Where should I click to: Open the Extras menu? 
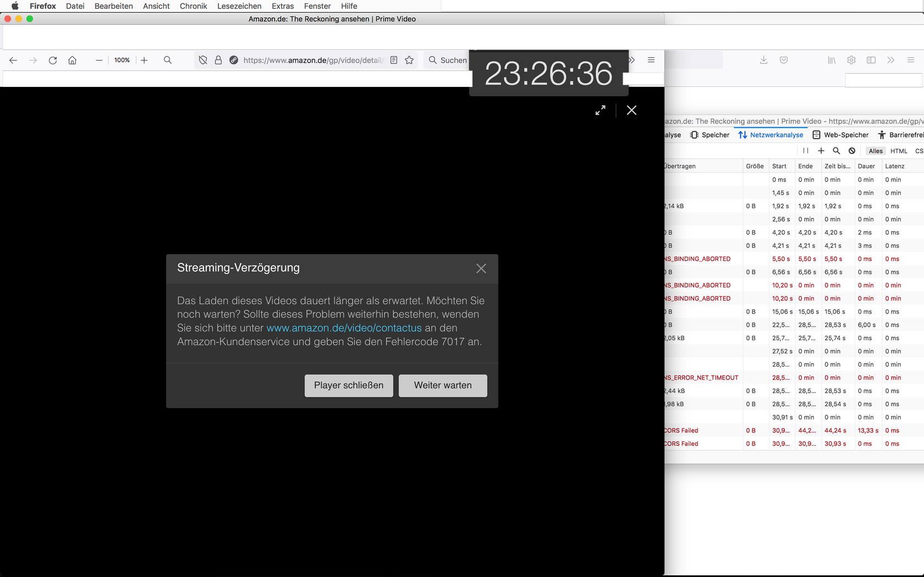(x=283, y=6)
